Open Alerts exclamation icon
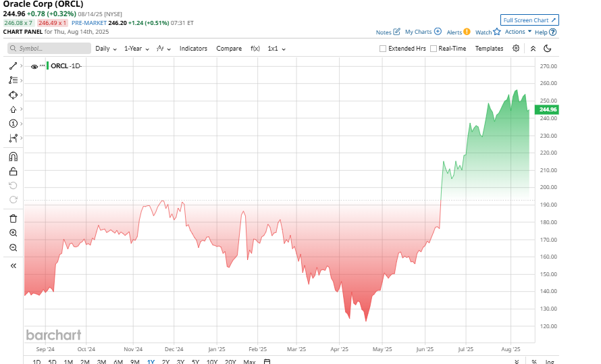601x364 pixels. (x=467, y=32)
